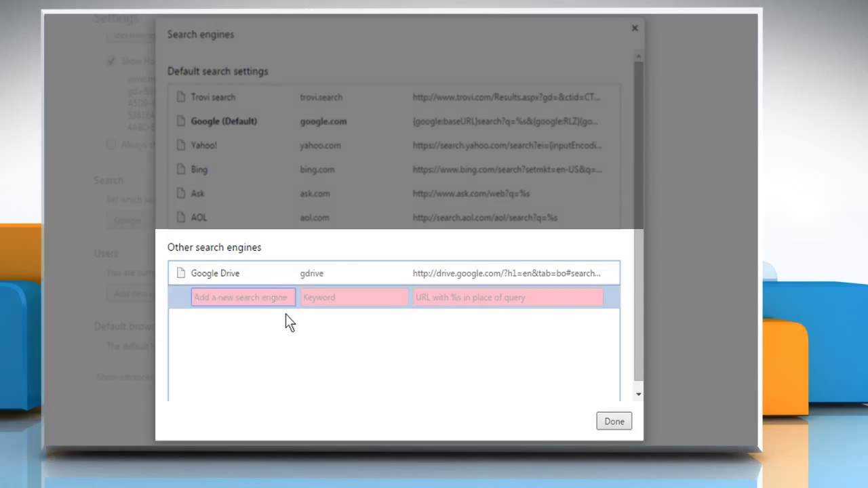Screen dimensions: 868x488
Task: Click the scrollbar down arrow
Action: (638, 394)
